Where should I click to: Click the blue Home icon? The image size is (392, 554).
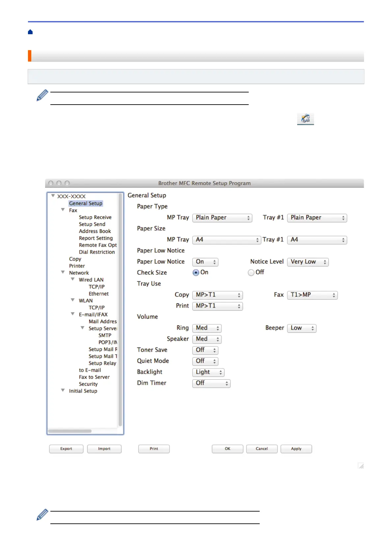coord(30,32)
